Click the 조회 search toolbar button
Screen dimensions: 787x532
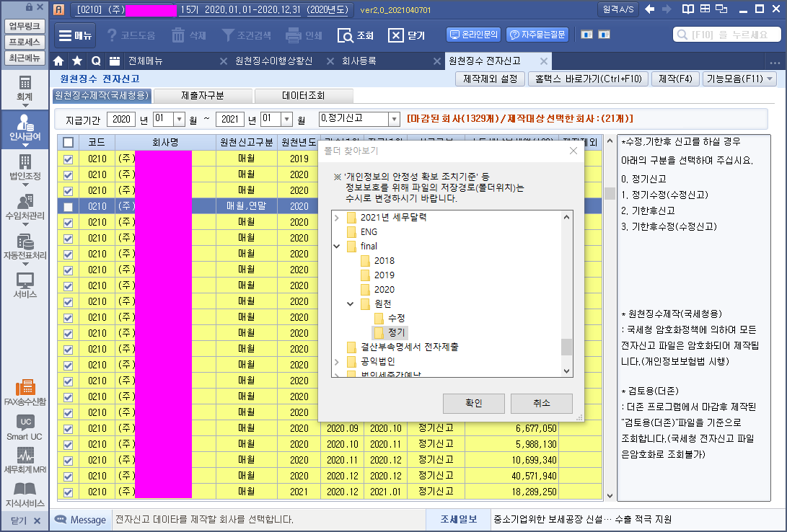coord(356,35)
